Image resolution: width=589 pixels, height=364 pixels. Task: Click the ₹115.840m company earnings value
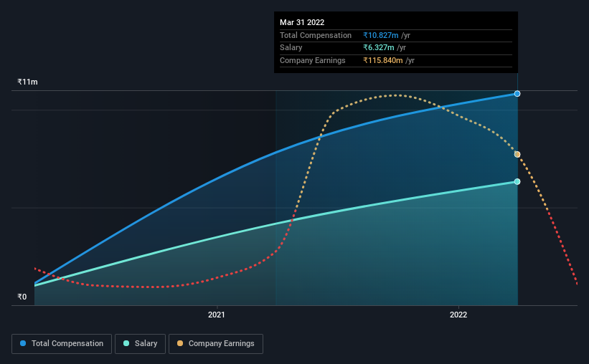click(x=383, y=60)
